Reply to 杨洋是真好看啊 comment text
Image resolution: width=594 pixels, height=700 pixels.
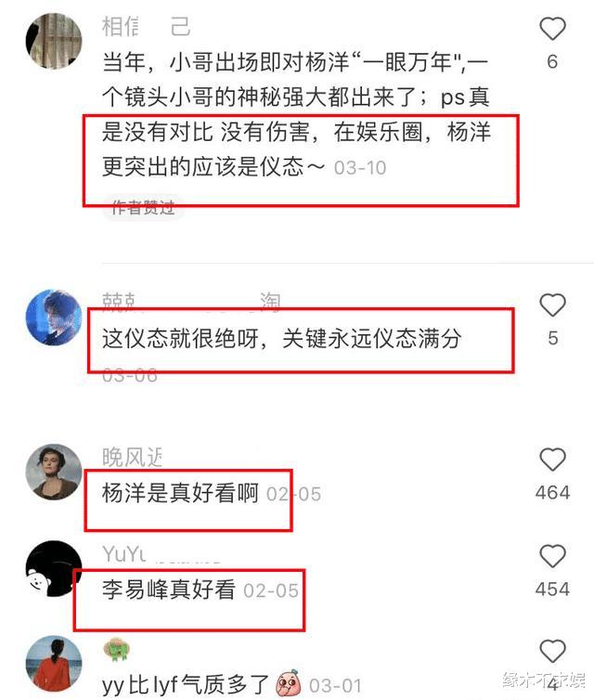[x=180, y=493]
